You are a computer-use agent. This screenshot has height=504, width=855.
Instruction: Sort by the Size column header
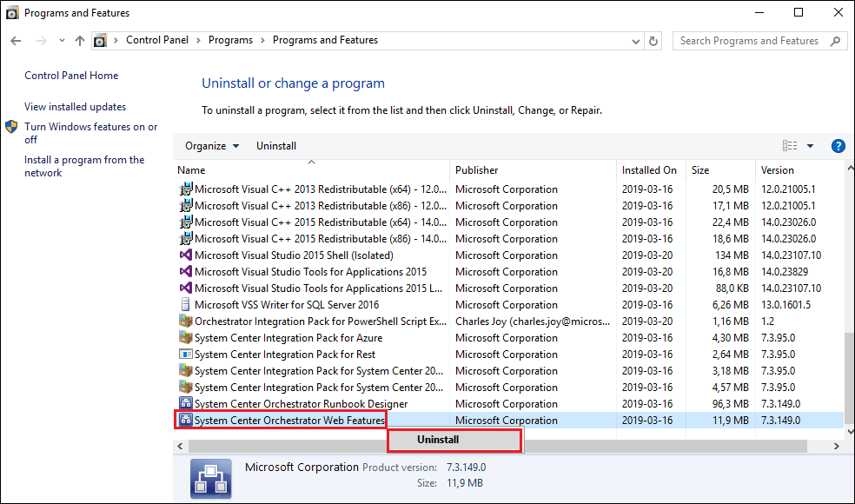pyautogui.click(x=720, y=170)
